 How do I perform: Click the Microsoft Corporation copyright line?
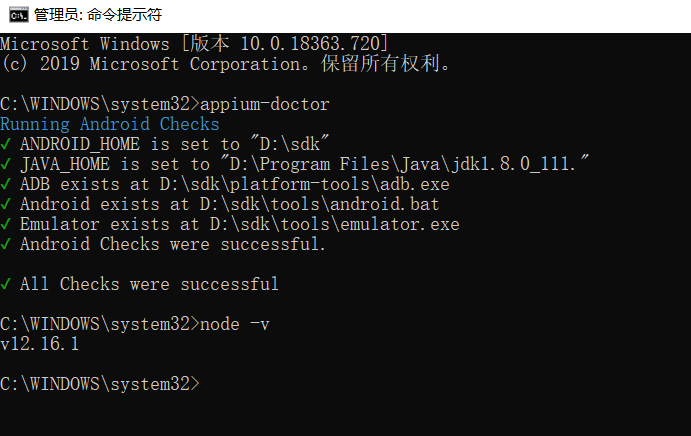point(226,64)
